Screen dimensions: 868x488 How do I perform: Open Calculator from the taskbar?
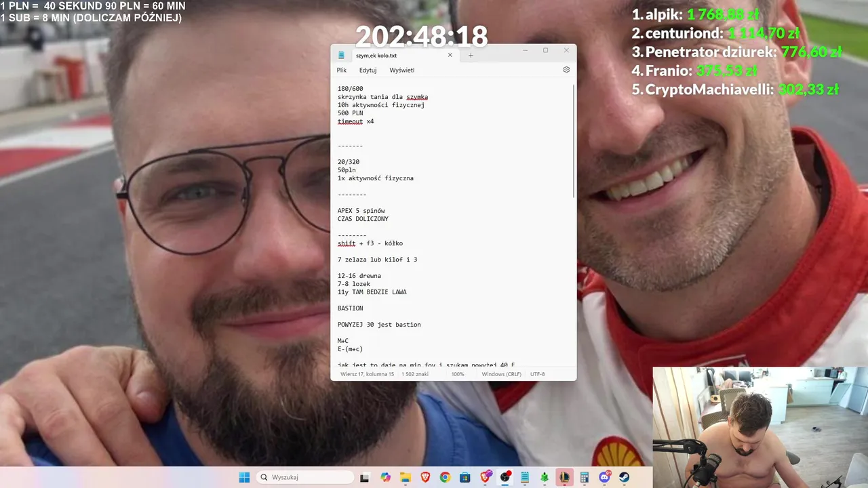[585, 478]
